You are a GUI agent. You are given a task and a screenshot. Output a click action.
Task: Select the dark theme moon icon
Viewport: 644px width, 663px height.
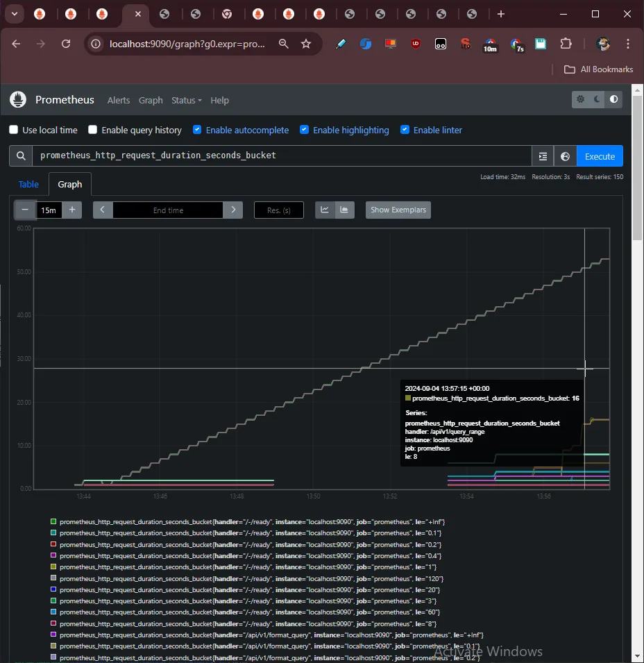(x=598, y=100)
